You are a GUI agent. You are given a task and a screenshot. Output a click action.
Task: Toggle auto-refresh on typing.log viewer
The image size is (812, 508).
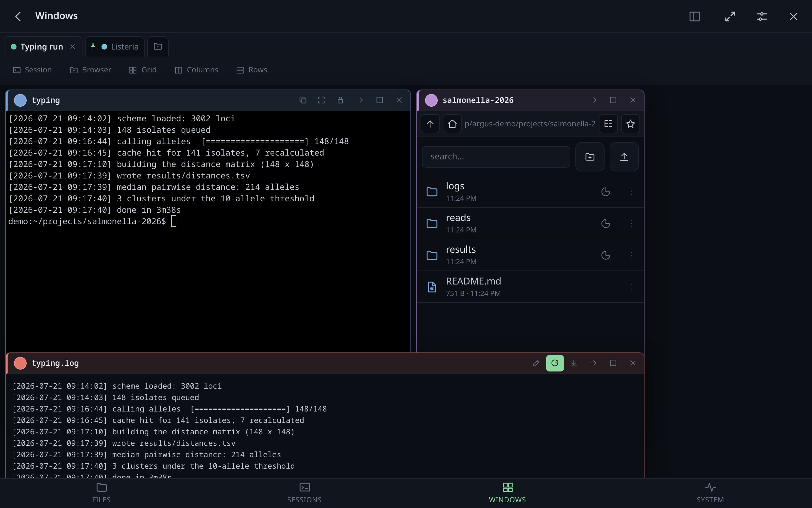coord(555,363)
